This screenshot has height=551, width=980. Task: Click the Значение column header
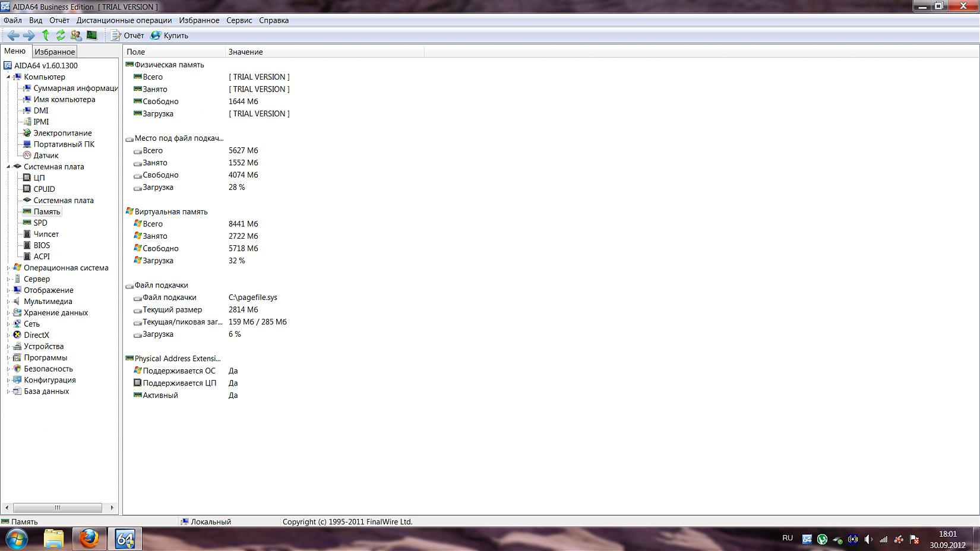click(x=325, y=52)
